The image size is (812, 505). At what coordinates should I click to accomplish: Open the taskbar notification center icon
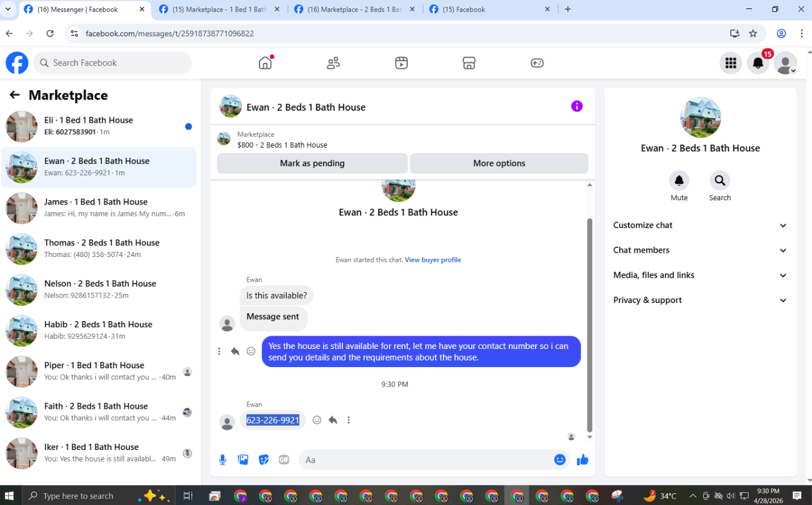pyautogui.click(x=797, y=496)
